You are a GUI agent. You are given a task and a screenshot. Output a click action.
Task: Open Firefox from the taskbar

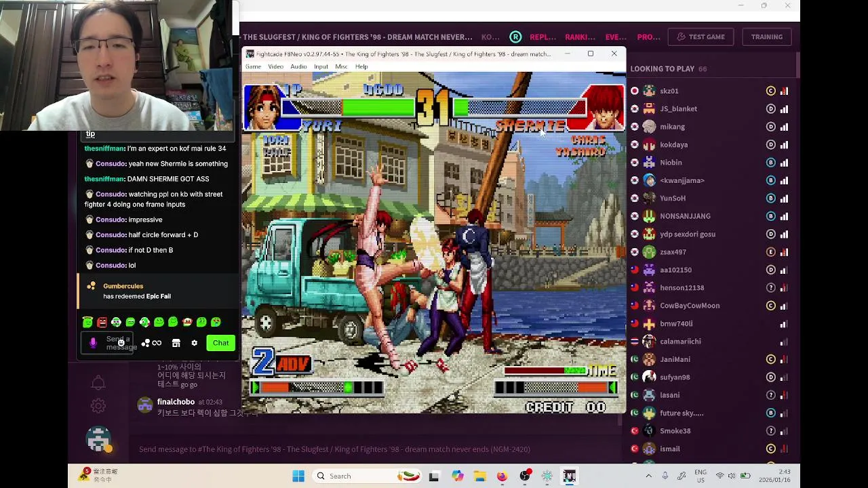(x=502, y=476)
